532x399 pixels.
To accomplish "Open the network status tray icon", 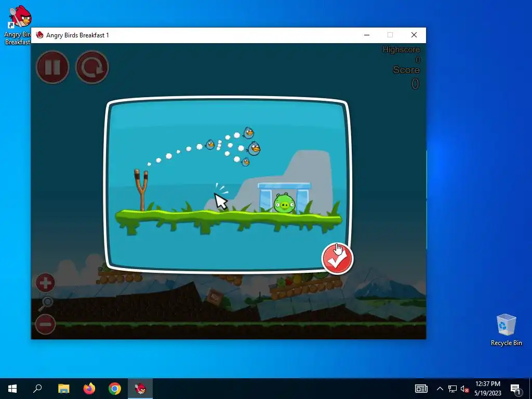I will [453, 389].
